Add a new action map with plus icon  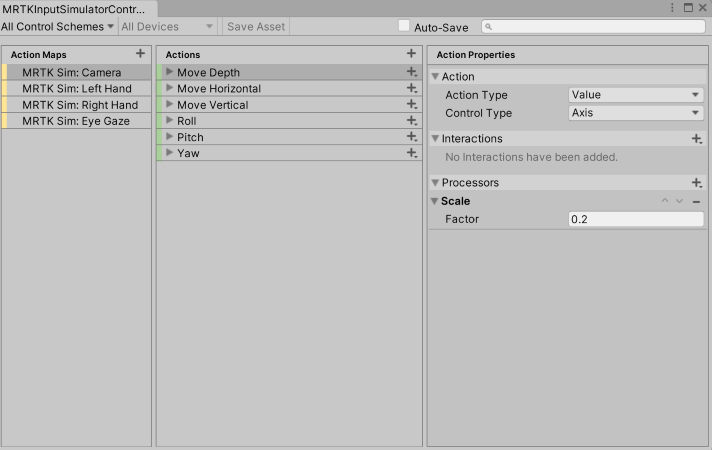point(140,54)
